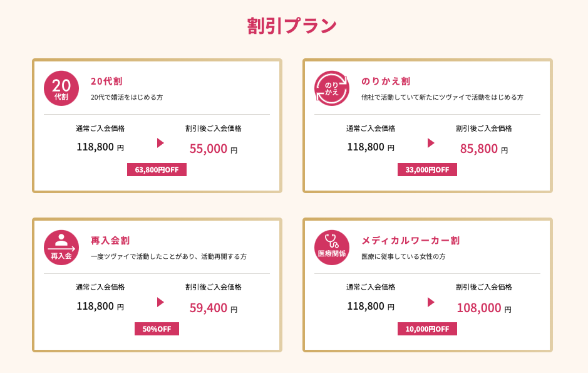Image resolution: width=588 pixels, height=373 pixels.
Task: Select the 再入会割 plan title
Action: (x=110, y=240)
